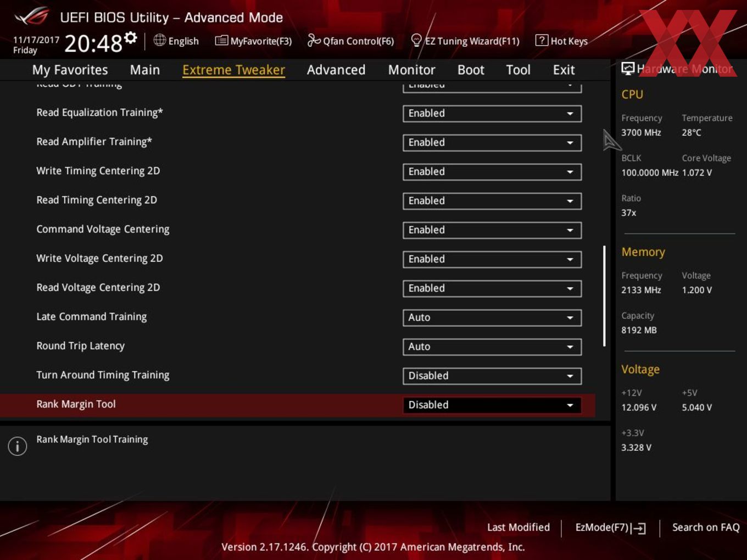Open Command Voltage Centering dropdown
The image size is (747, 560).
492,229
